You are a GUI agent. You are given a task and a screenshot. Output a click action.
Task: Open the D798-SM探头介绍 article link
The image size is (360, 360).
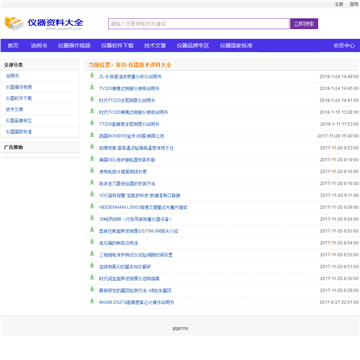138,231
